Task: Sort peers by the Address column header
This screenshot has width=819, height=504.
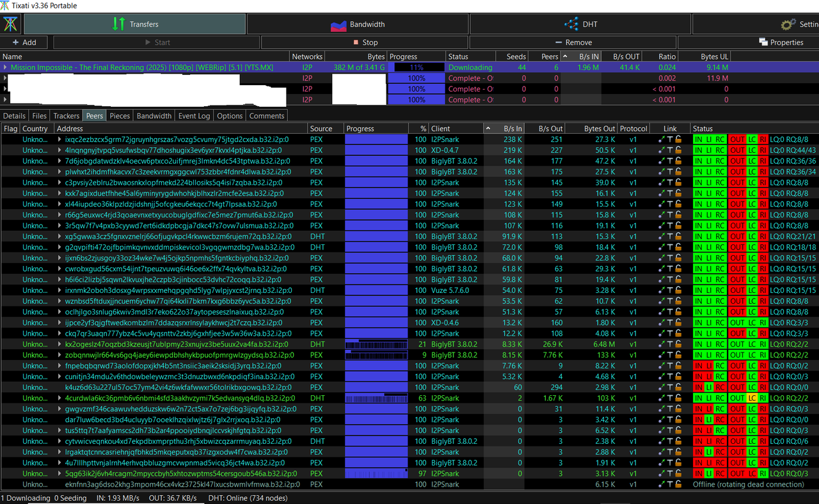Action: pyautogui.click(x=181, y=129)
